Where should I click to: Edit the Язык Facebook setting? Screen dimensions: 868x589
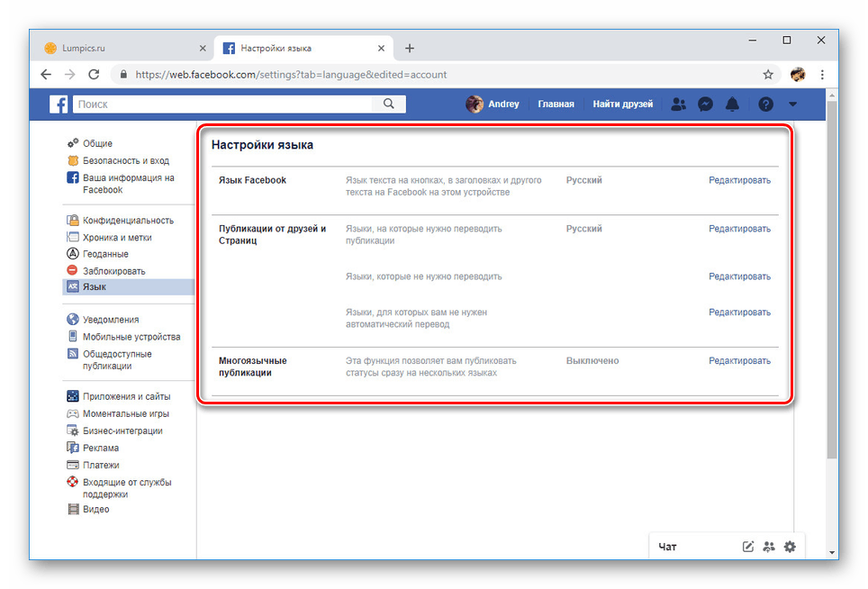(x=739, y=180)
